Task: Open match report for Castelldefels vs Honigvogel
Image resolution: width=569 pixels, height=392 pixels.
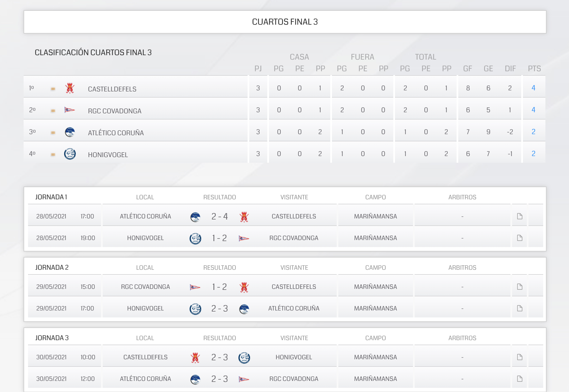Action: [x=520, y=357]
